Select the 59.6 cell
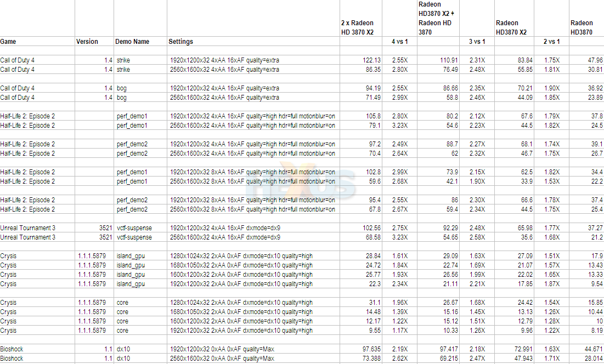The width and height of the screenshot is (604, 364). coord(360,181)
